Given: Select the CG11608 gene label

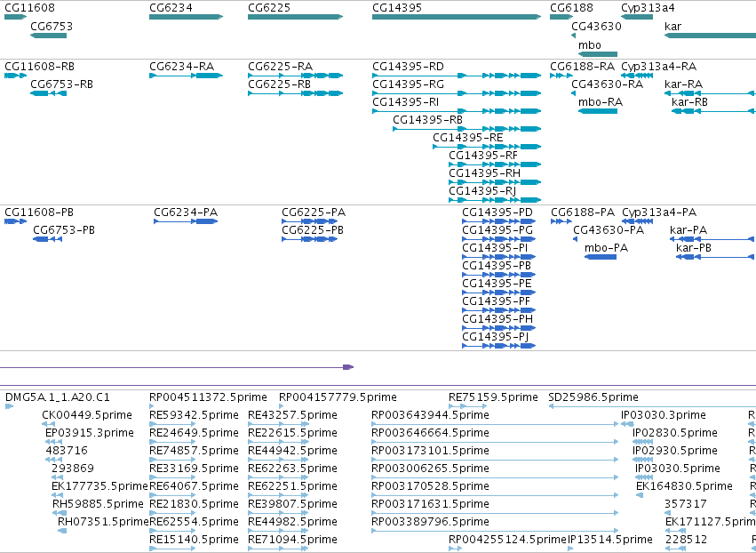Looking at the screenshot, I should (x=29, y=8).
